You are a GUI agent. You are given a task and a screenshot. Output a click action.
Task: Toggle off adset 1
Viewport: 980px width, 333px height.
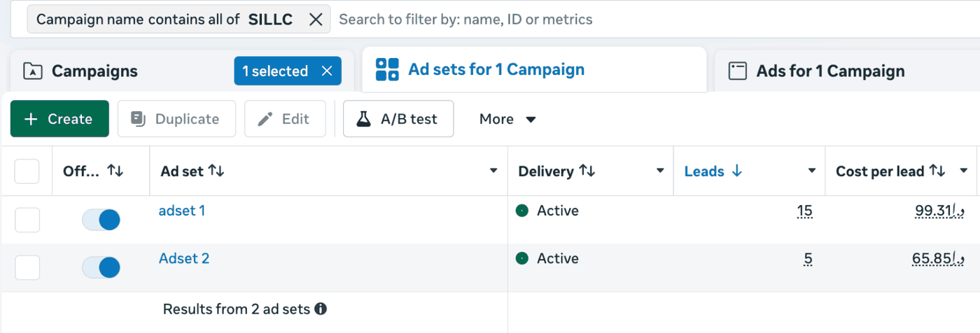[x=101, y=220]
